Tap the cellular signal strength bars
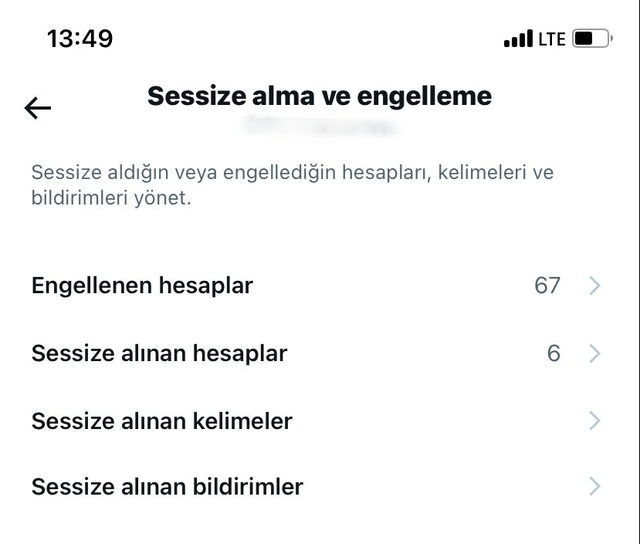This screenshot has width=640, height=544. pyautogui.click(x=518, y=40)
